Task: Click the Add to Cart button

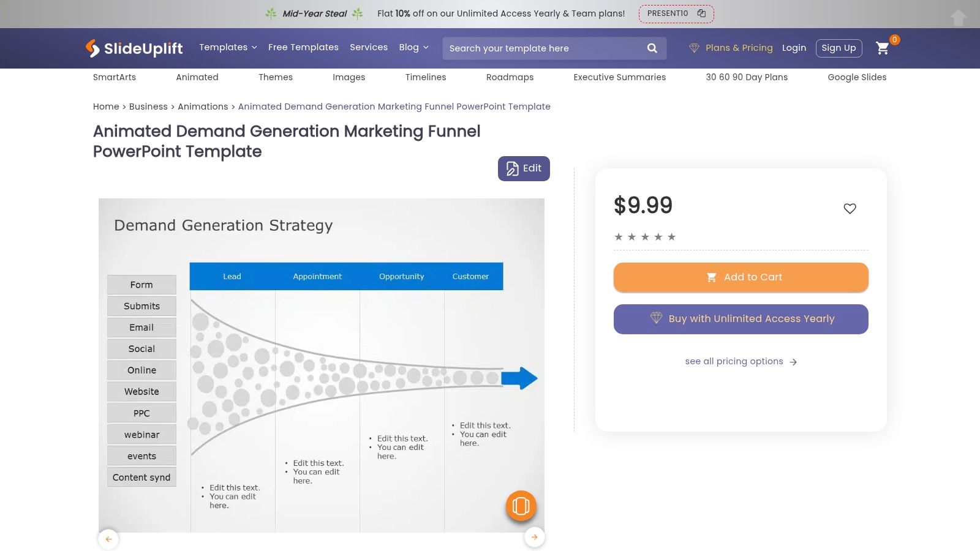Action: (741, 277)
